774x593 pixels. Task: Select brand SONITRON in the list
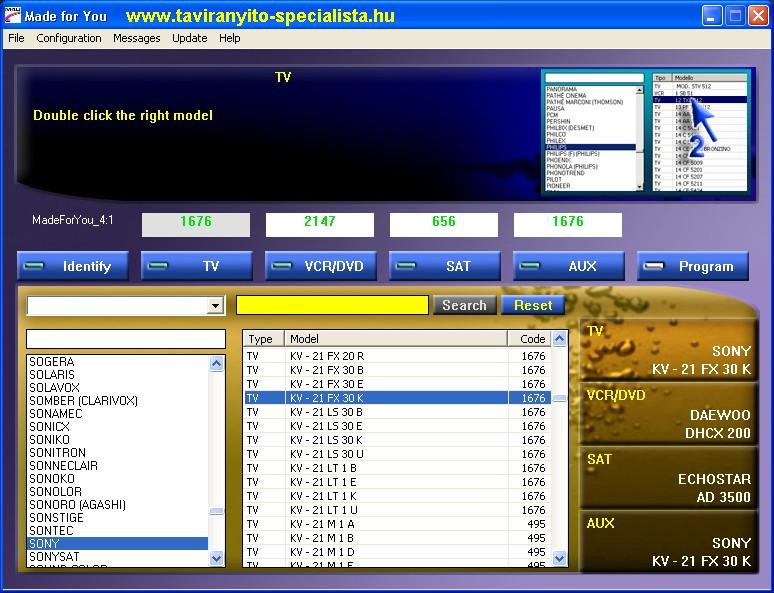pos(117,453)
